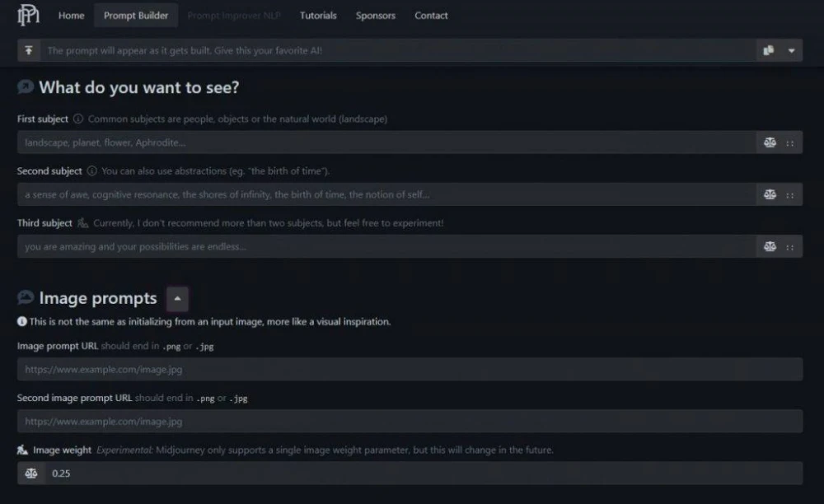Click the Second subject weight scale icon

[770, 194]
